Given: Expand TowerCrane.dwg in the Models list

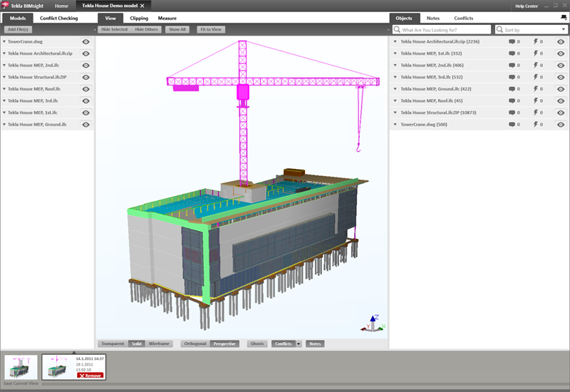Looking at the screenshot, I should click(x=4, y=42).
